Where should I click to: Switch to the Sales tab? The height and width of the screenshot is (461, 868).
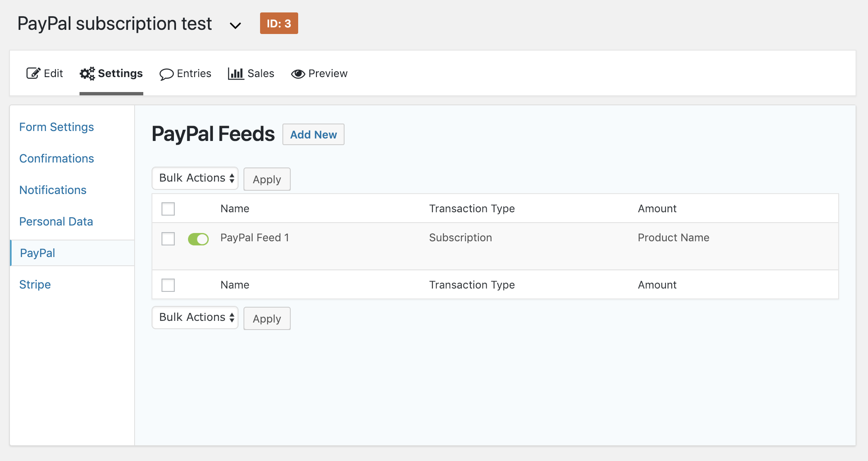[251, 73]
